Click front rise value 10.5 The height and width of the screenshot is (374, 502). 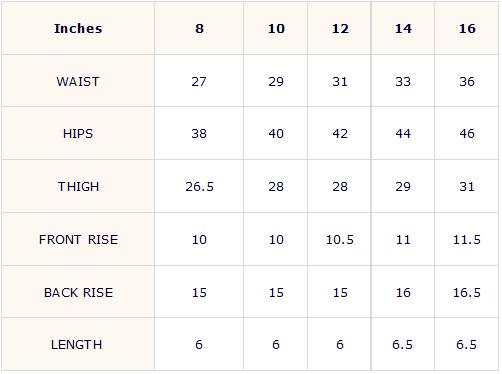(x=339, y=239)
